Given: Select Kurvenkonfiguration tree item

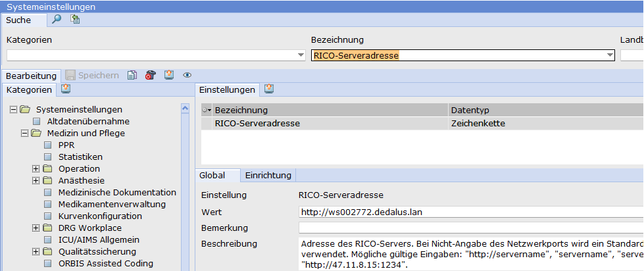Looking at the screenshot, I should (100, 216).
